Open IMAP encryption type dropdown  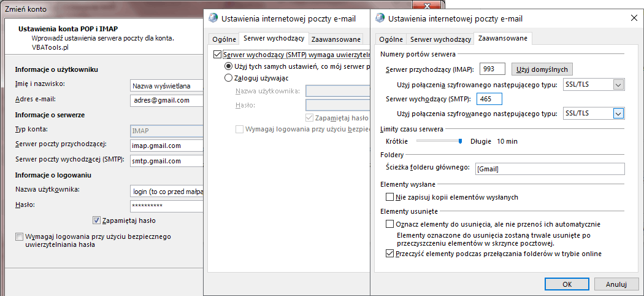point(618,85)
